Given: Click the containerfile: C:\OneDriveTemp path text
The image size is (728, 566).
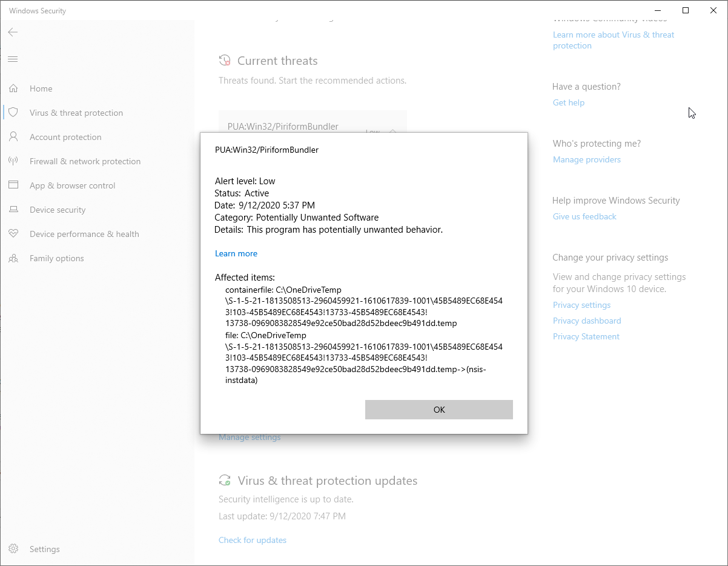Looking at the screenshot, I should point(363,307).
